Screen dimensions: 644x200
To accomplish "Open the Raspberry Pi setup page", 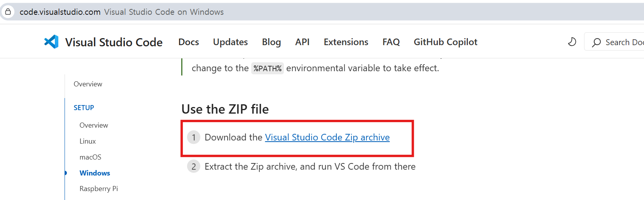I will [x=98, y=189].
